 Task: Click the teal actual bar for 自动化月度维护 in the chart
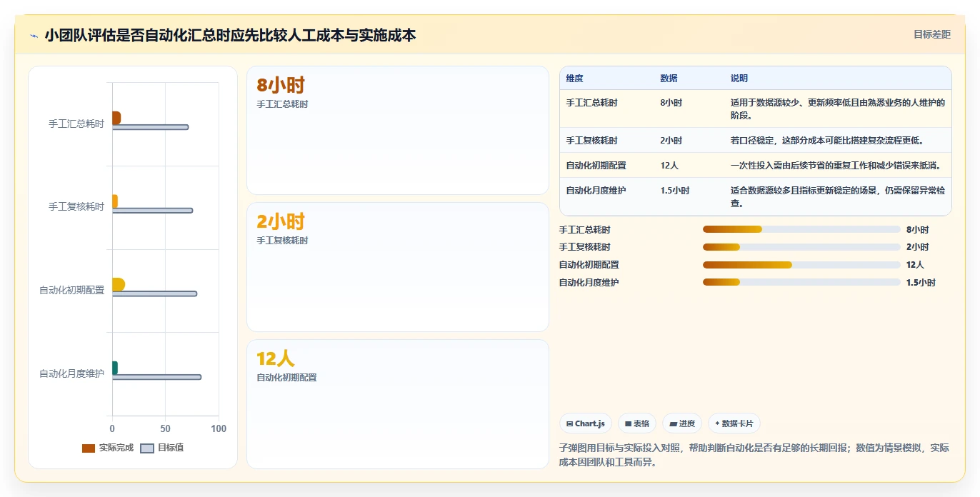pos(115,368)
